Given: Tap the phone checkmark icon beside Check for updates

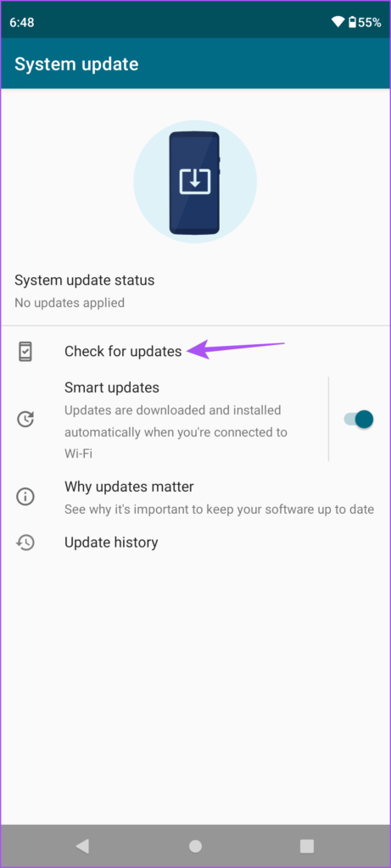Looking at the screenshot, I should click(x=25, y=352).
